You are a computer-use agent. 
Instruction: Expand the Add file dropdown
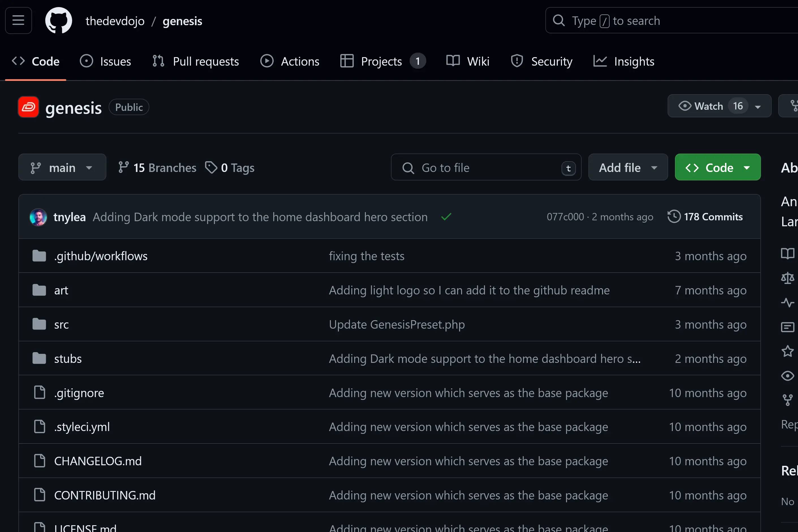[628, 168]
